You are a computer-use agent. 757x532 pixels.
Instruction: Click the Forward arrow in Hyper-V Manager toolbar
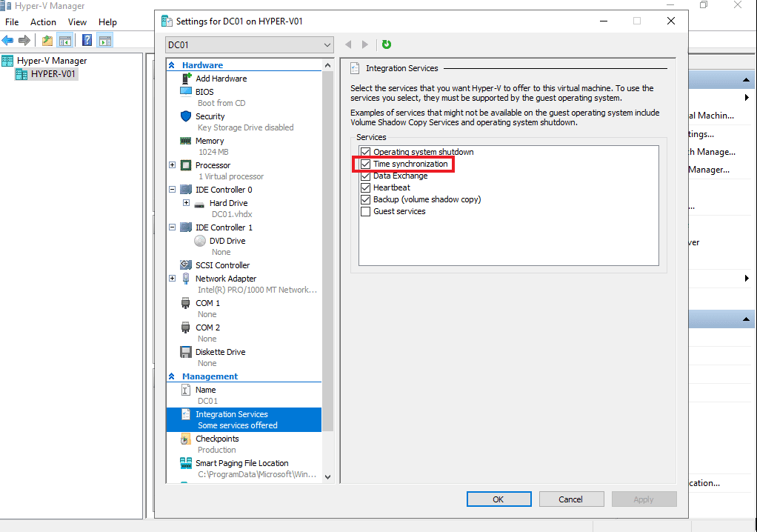pos(24,41)
